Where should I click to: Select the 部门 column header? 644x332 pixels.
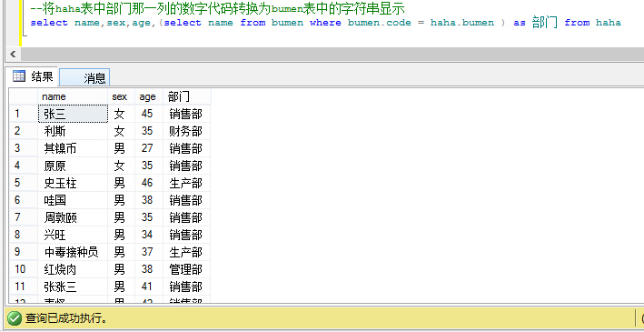(187, 96)
